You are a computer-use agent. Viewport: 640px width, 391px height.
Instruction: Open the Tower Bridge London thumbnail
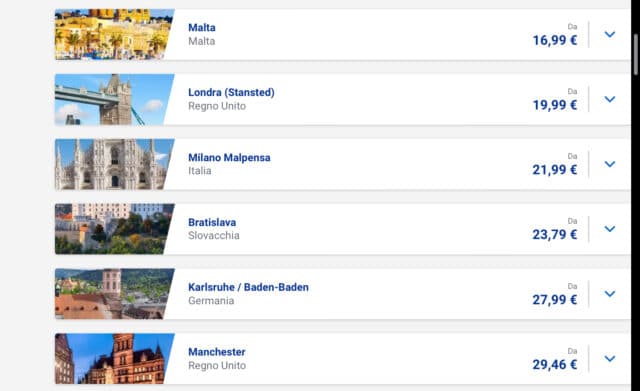(x=112, y=99)
